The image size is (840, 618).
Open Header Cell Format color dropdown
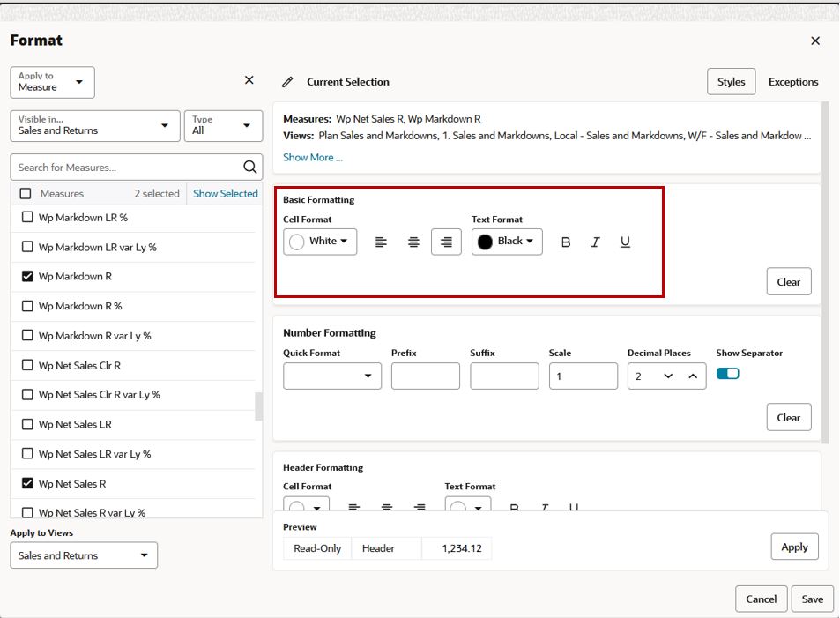pyautogui.click(x=306, y=504)
